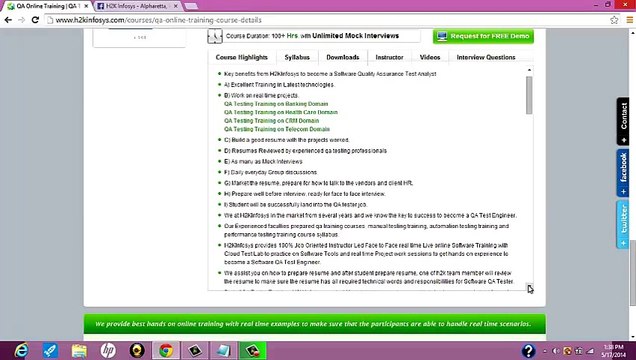Open the taskbar clock and date
Image resolution: width=636 pixels, height=360 pixels.
pyautogui.click(x=614, y=351)
